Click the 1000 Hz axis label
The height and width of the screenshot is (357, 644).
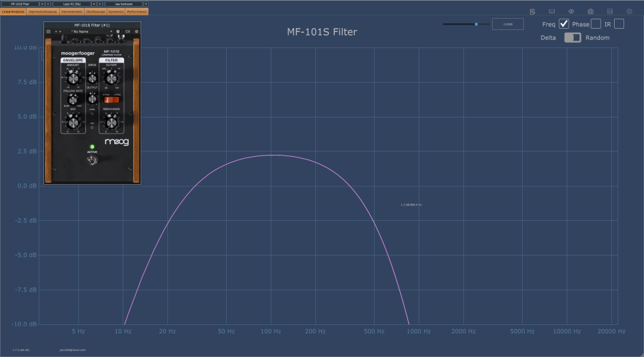419,331
